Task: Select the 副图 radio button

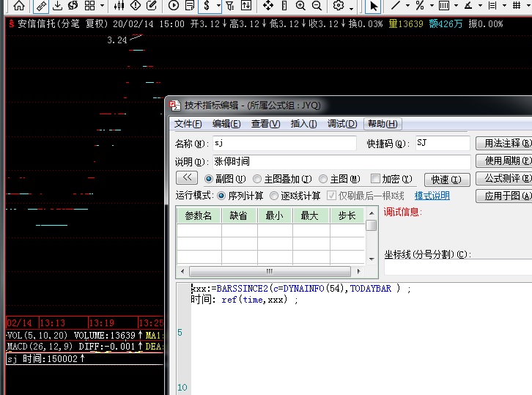Action: click(209, 179)
